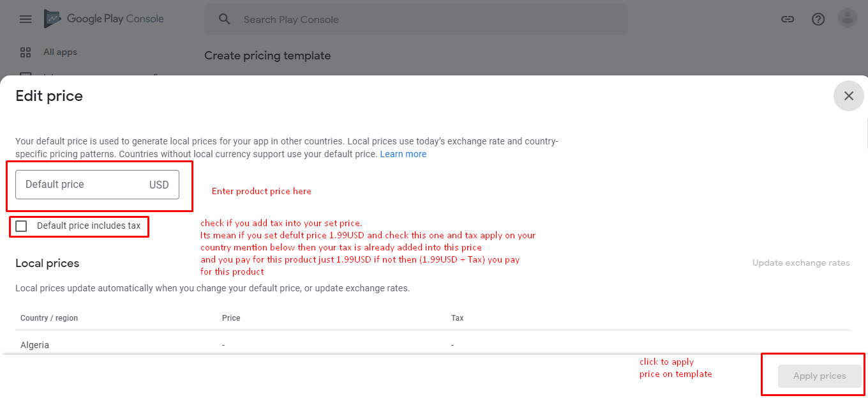Click Update exchange rates

pos(801,263)
